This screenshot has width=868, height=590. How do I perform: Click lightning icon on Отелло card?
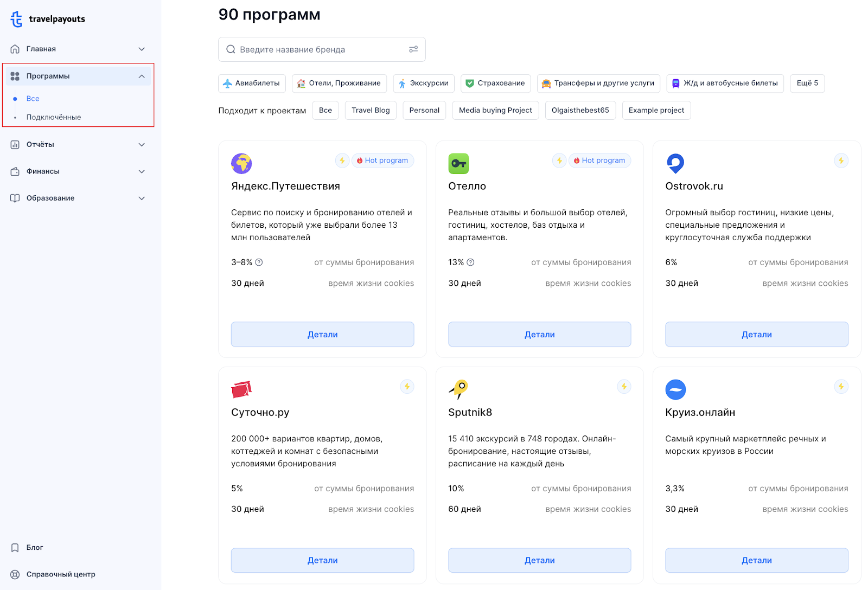(x=559, y=161)
